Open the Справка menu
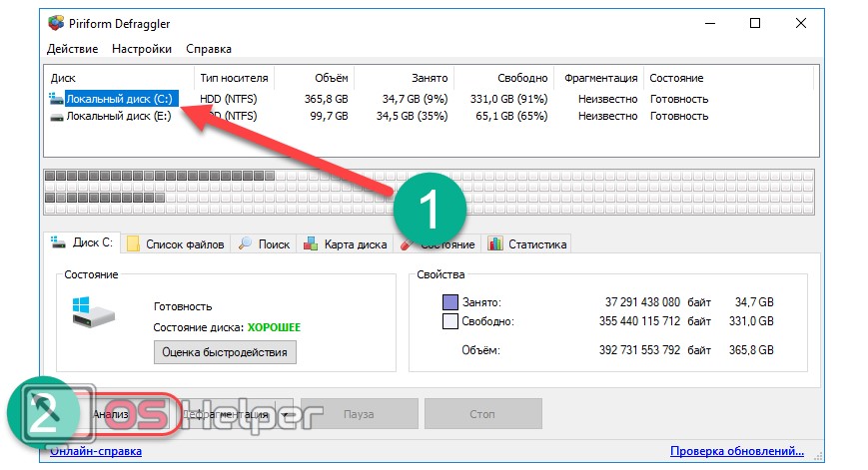This screenshot has height=470, width=868. 209,49
